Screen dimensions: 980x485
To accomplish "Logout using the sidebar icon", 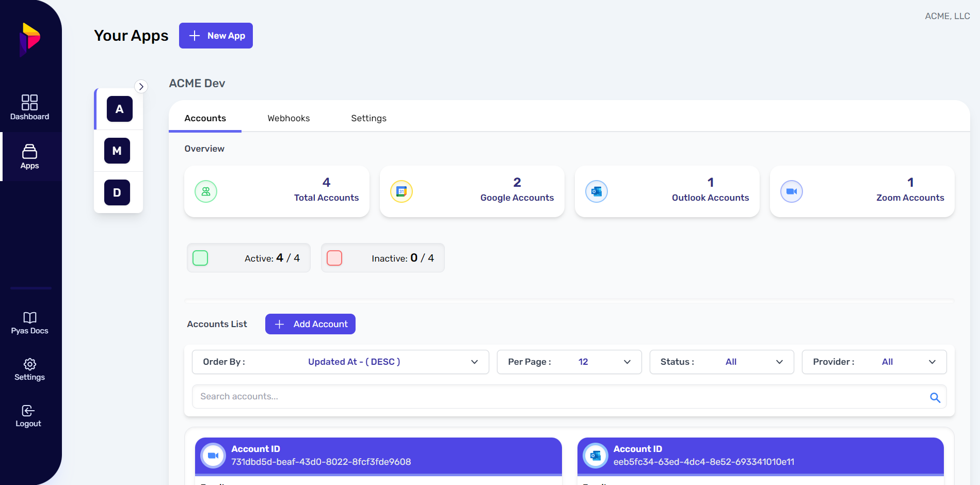I will click(x=27, y=416).
